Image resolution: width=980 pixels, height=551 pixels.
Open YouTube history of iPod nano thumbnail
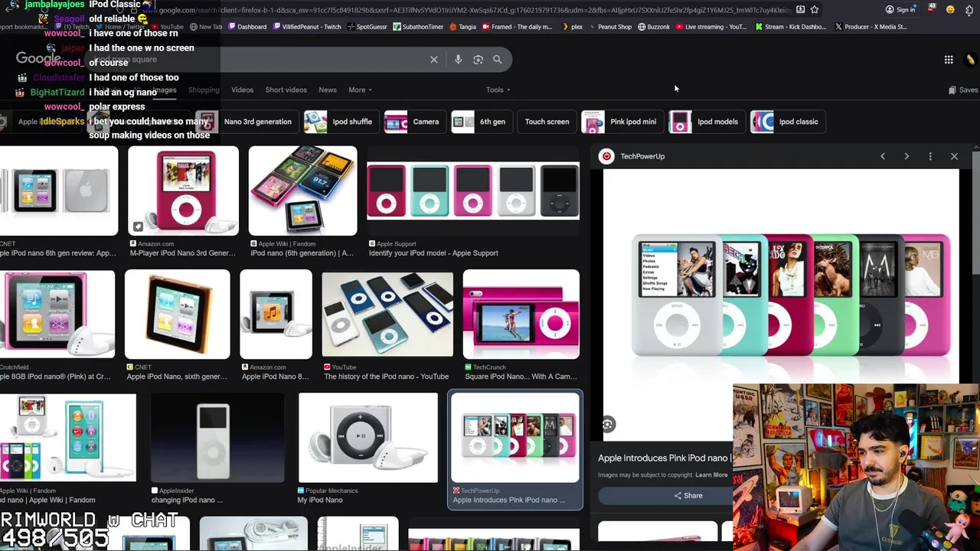387,315
